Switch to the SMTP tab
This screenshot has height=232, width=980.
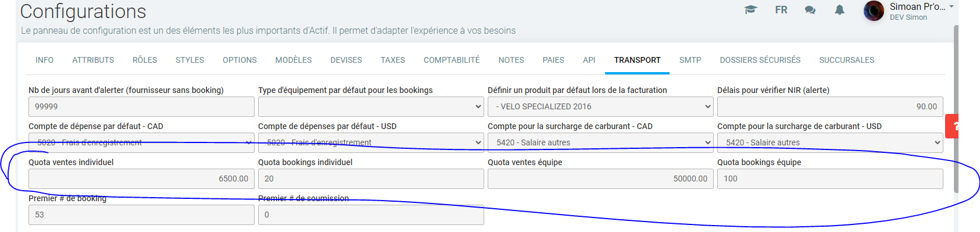[690, 60]
